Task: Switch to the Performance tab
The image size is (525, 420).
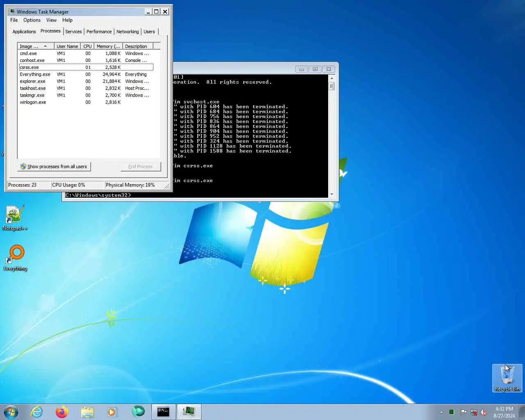Action: click(x=99, y=32)
